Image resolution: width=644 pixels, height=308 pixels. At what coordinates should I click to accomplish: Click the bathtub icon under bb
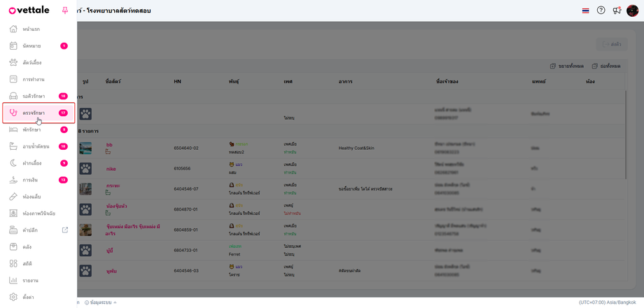click(108, 151)
